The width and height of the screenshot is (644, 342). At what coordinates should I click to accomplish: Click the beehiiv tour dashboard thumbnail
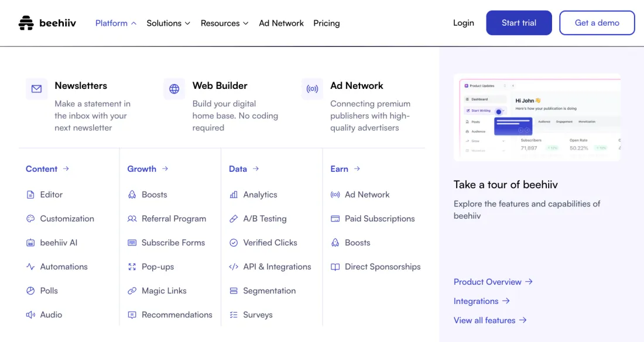(x=536, y=117)
